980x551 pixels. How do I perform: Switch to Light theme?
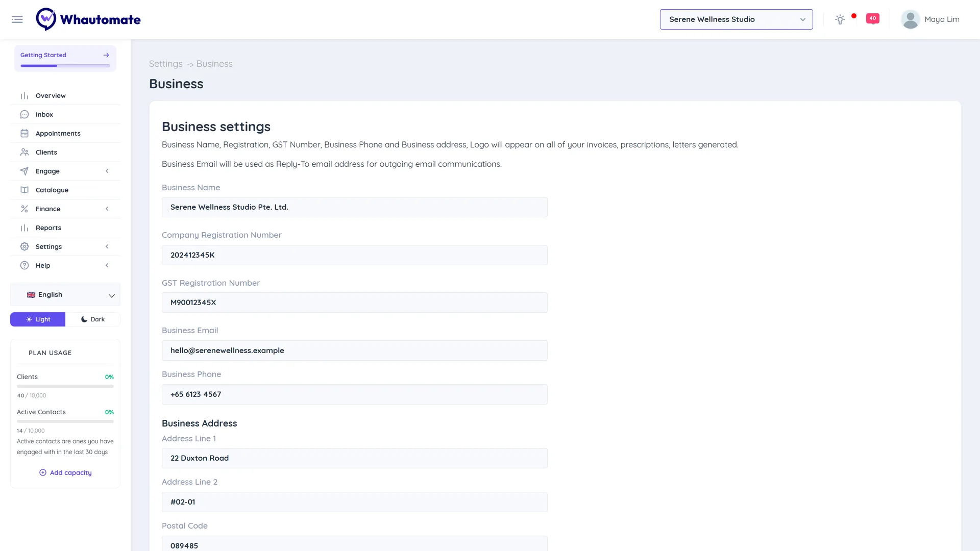click(38, 319)
